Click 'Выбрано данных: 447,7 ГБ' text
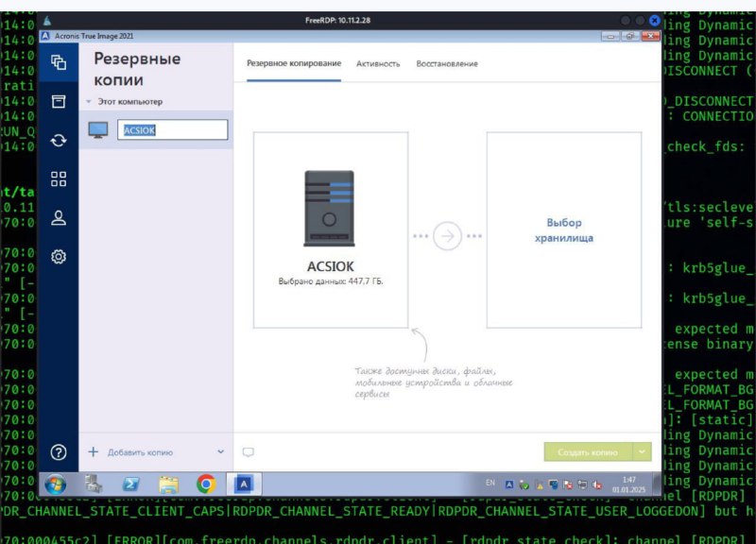756x544 pixels. [331, 281]
